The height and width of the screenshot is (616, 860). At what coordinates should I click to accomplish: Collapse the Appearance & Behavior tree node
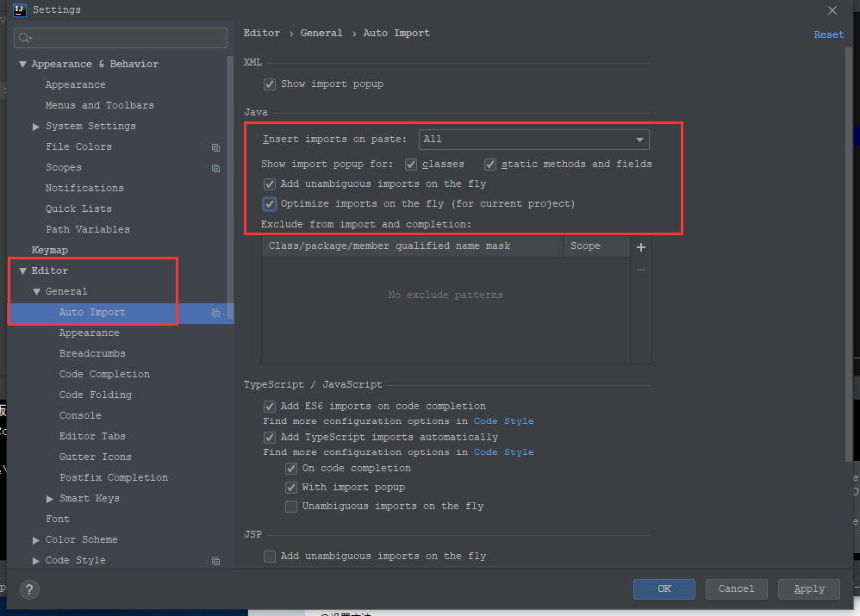pos(22,64)
